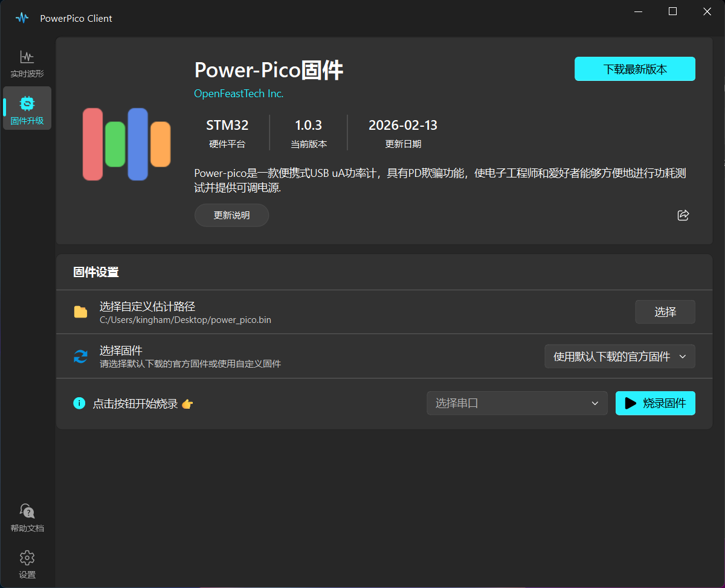Click 选择 to choose custom path
The width and height of the screenshot is (725, 588).
coord(665,312)
